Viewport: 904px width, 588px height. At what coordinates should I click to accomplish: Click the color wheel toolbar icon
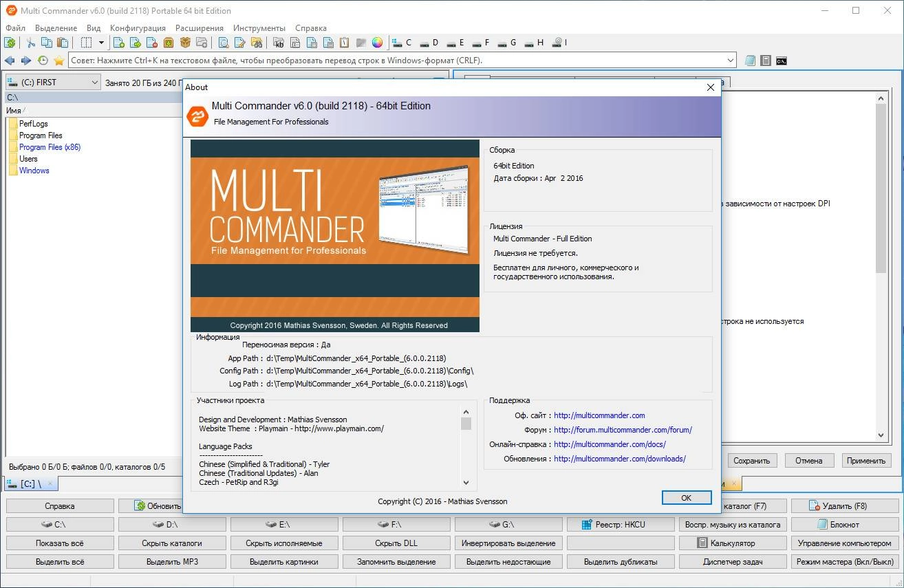tap(377, 43)
